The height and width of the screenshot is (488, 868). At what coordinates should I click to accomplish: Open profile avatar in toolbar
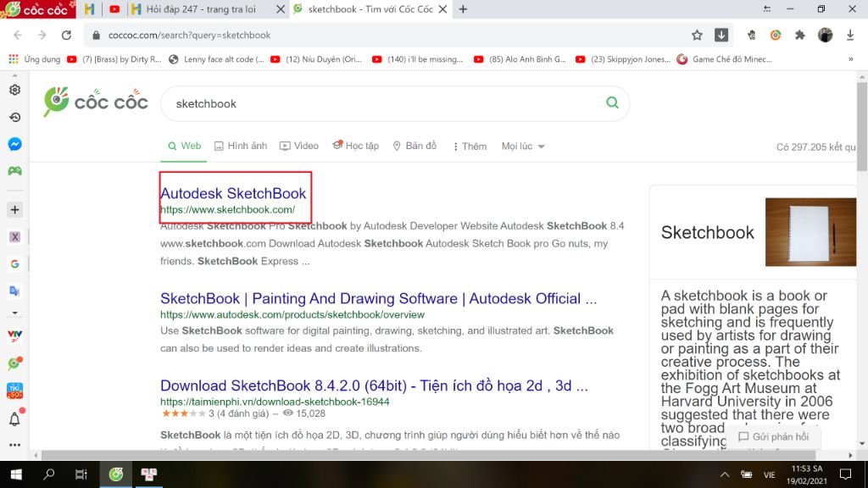tap(825, 35)
